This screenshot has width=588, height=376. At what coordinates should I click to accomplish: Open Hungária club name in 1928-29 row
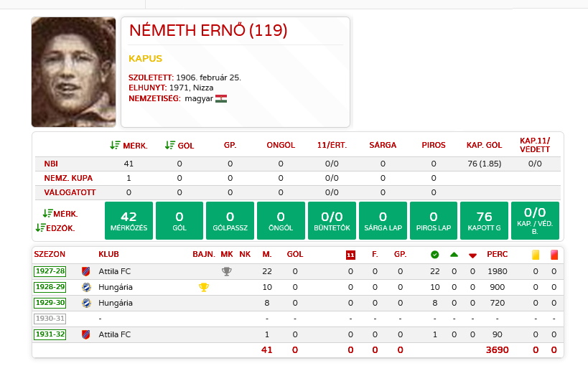point(115,287)
